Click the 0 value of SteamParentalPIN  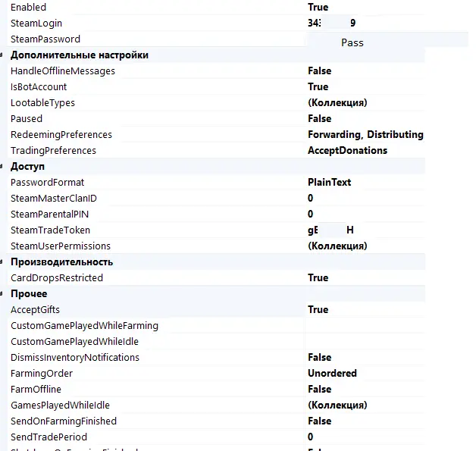tap(310, 215)
